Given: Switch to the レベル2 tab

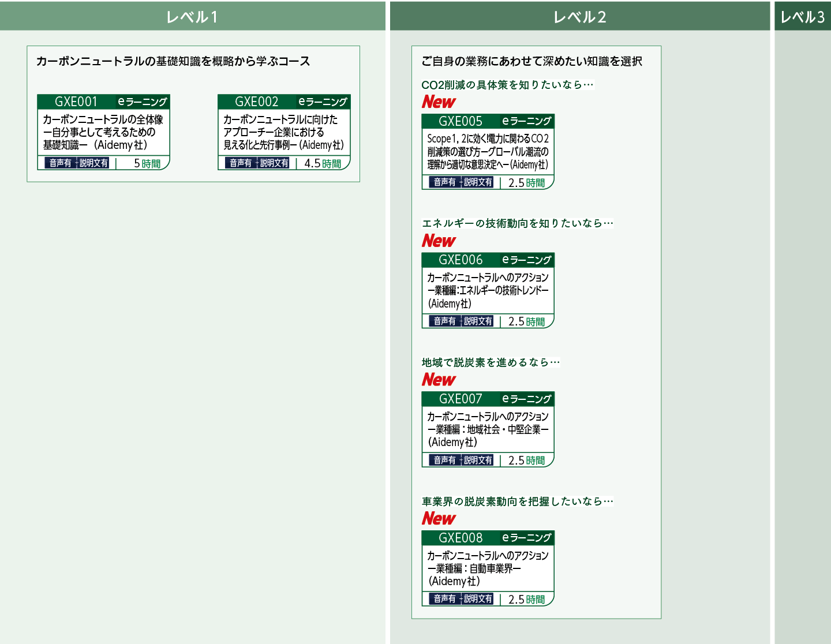Looking at the screenshot, I should coord(581,16).
